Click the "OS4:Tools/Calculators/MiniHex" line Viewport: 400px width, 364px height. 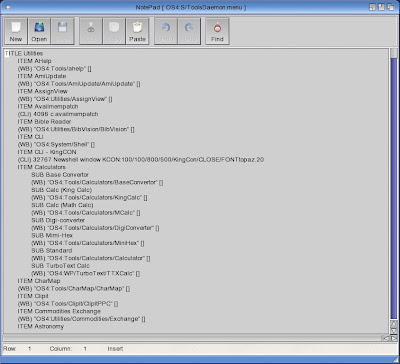[x=88, y=243]
